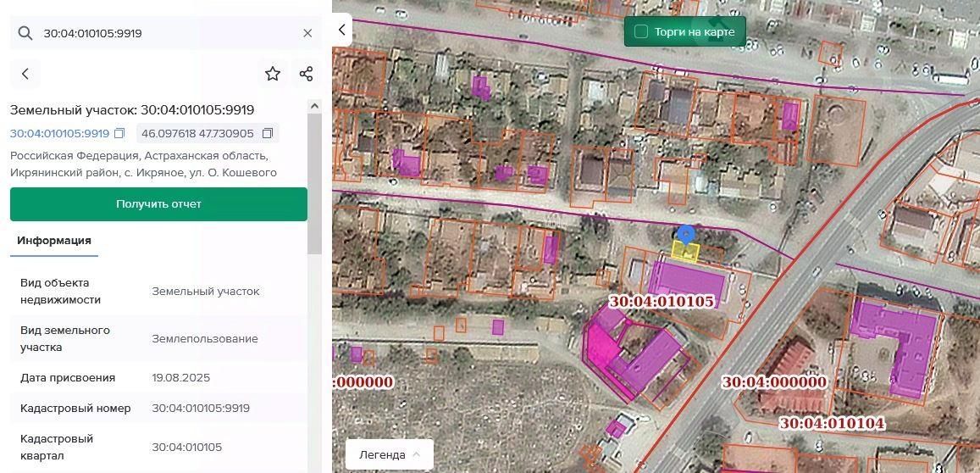Image resolution: width=980 pixels, height=473 pixels.
Task: Copy cadastral number 30:04:010105:9919 icon
Action: 119,133
